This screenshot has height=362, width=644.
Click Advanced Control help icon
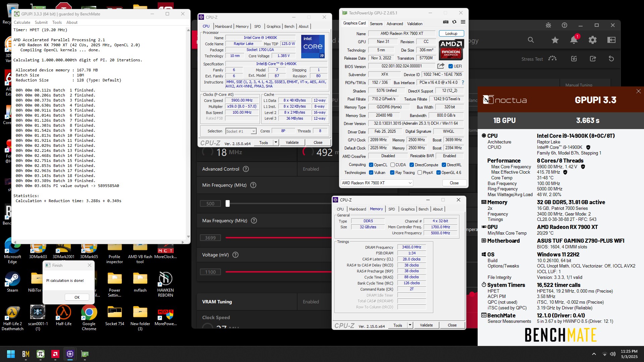tap(246, 169)
